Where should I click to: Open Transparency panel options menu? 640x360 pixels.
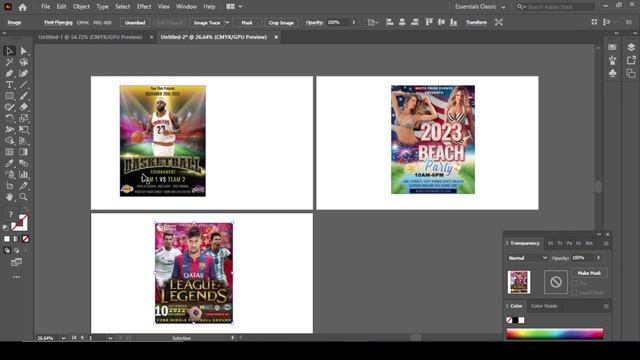(606, 243)
